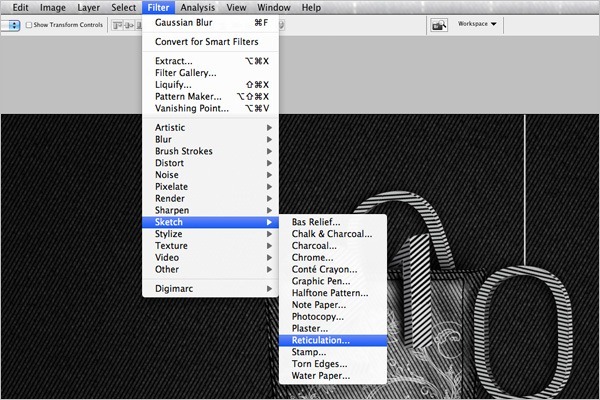Reapply the Gaussian Blur filter
600x400 pixels.
pos(210,23)
